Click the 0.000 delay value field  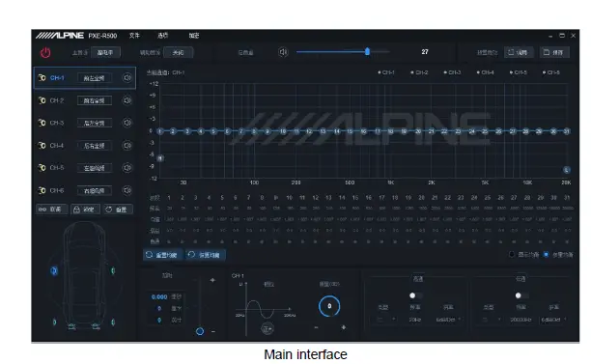tap(159, 297)
